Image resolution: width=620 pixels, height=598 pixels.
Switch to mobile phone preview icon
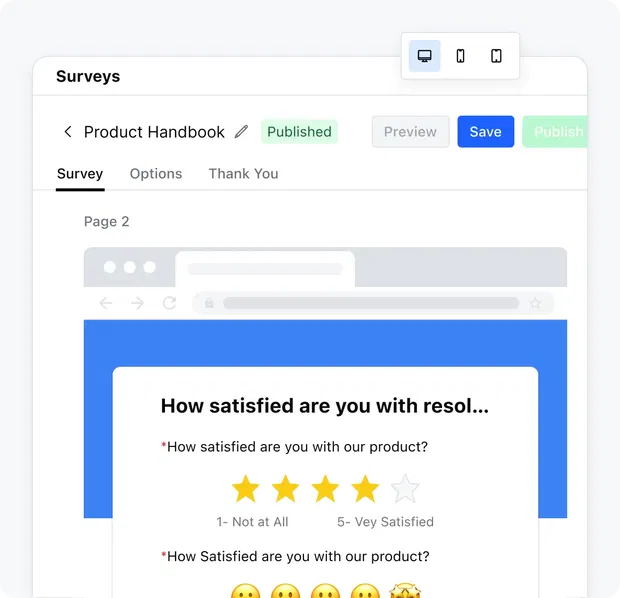coord(460,56)
